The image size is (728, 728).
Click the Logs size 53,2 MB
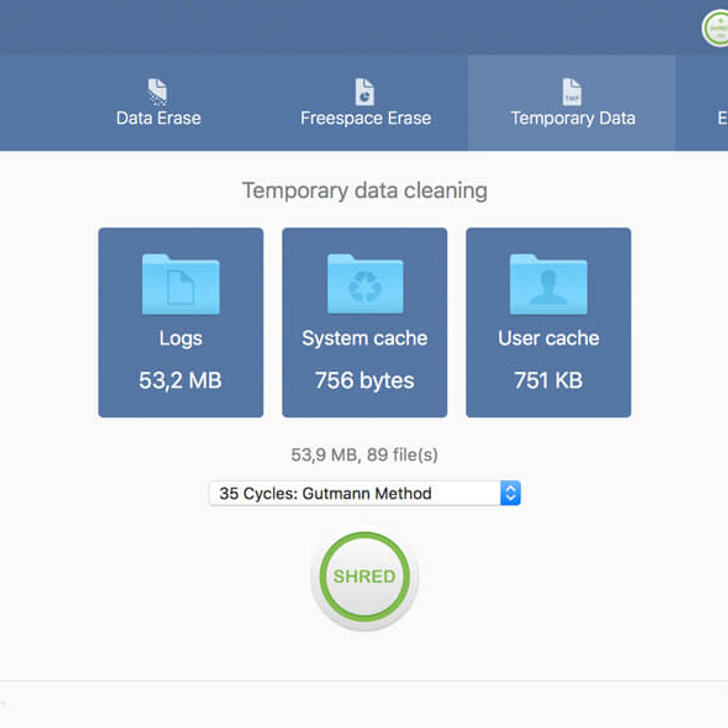[180, 380]
